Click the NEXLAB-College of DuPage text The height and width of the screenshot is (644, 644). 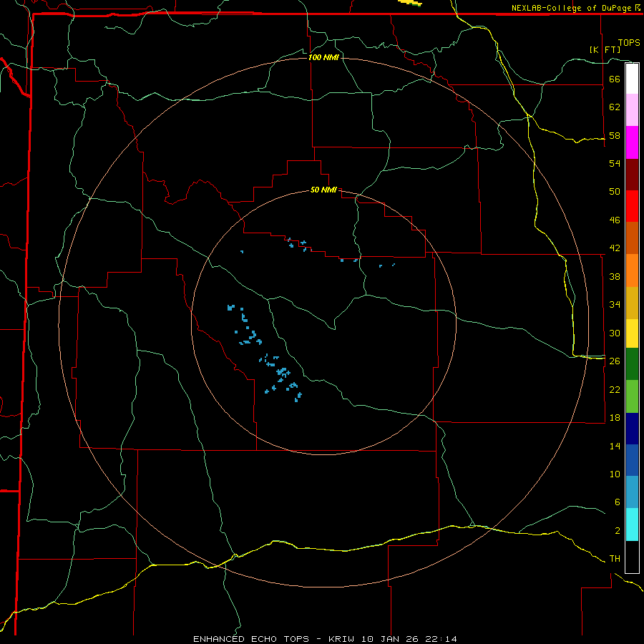pyautogui.click(x=571, y=8)
